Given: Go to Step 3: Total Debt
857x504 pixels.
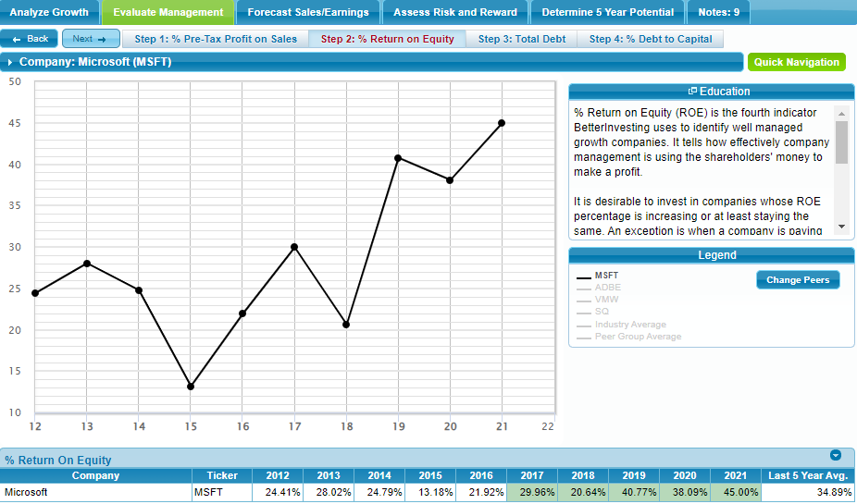Looking at the screenshot, I should click(522, 39).
